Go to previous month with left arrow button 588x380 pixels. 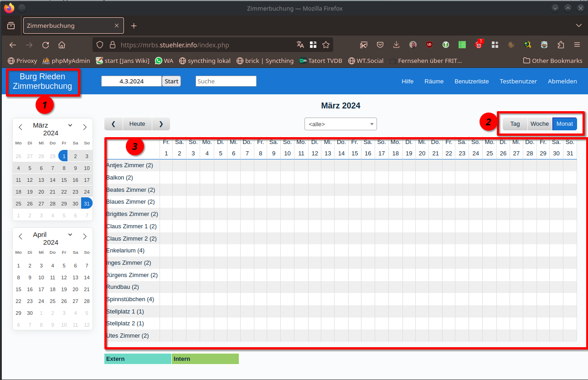[113, 124]
